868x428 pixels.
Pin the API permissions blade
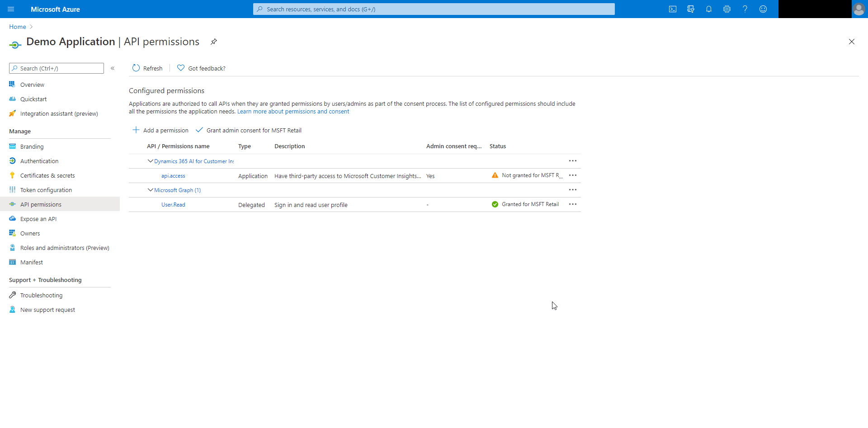214,42
